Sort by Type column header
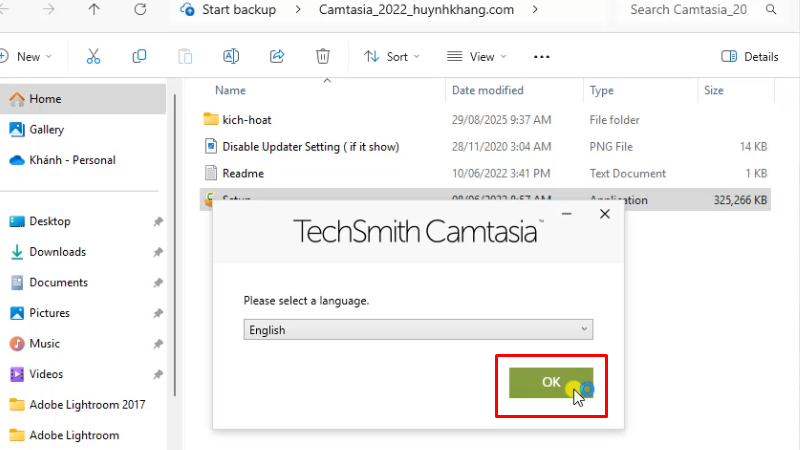The width and height of the screenshot is (800, 450). (x=602, y=90)
